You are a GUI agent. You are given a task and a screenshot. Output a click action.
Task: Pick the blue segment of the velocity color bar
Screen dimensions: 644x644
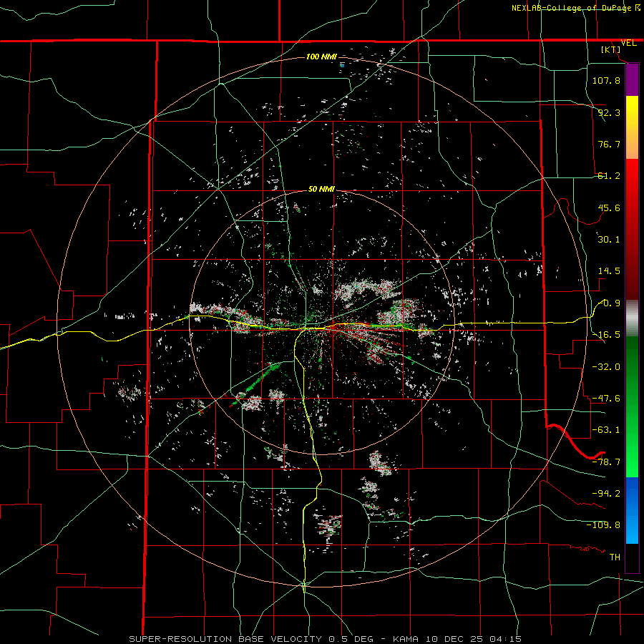coord(632,510)
